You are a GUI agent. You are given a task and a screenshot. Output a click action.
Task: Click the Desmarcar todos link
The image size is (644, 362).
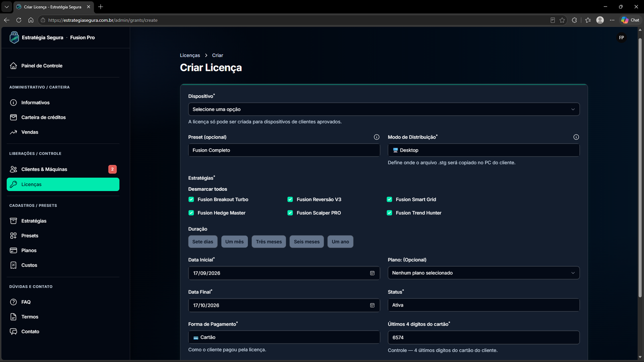(x=208, y=189)
